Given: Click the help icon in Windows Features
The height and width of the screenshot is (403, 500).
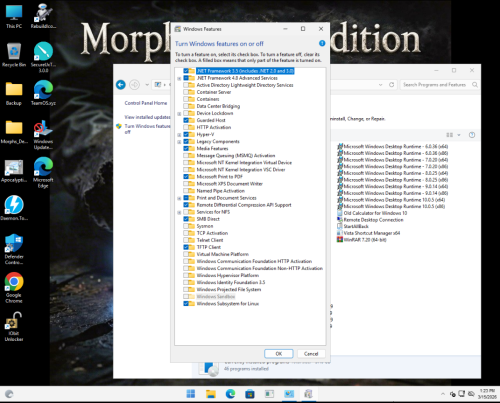Looking at the screenshot, I should (322, 43).
